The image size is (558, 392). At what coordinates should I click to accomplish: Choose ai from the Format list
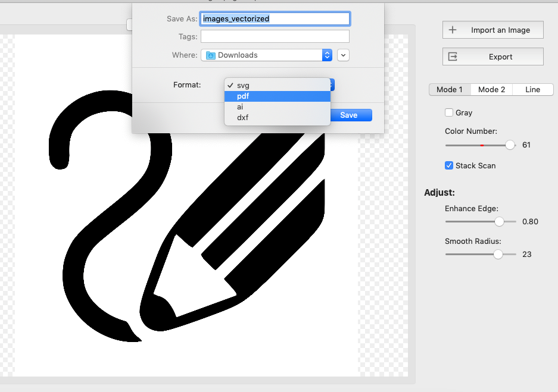pyautogui.click(x=278, y=107)
